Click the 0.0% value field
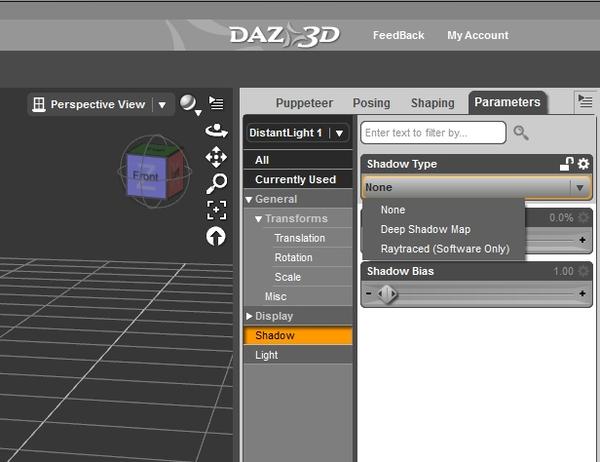 pyautogui.click(x=561, y=218)
